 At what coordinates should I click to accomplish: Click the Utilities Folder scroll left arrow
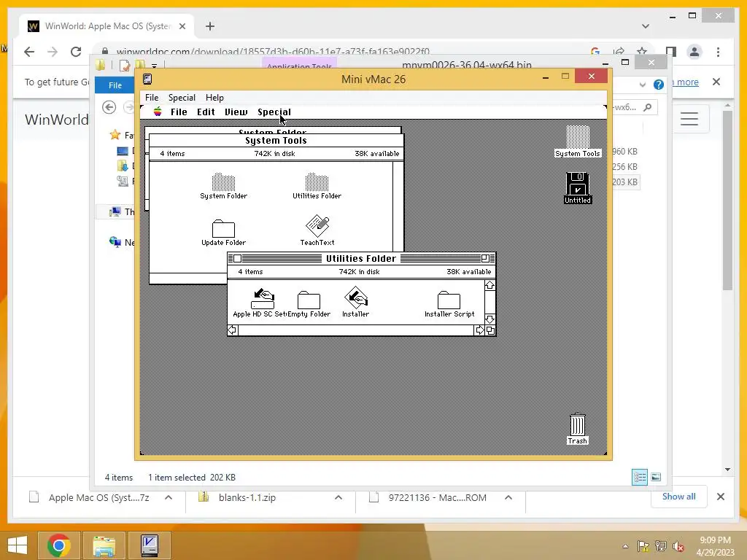[233, 330]
